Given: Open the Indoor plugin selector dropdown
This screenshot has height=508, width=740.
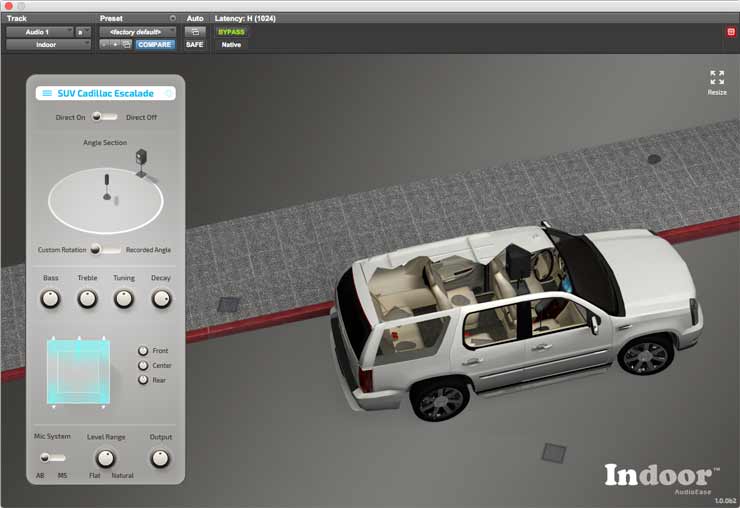Looking at the screenshot, I should (48, 44).
